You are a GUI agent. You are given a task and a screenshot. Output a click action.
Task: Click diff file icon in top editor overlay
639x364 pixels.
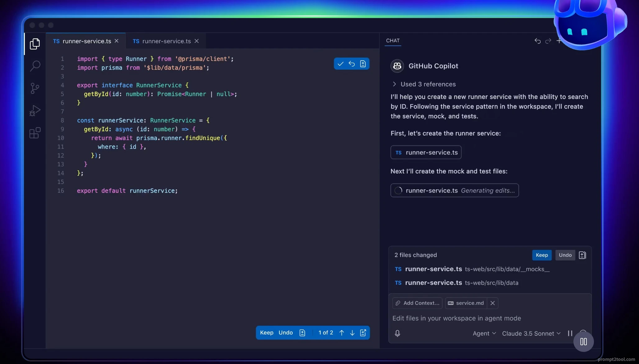(x=363, y=64)
